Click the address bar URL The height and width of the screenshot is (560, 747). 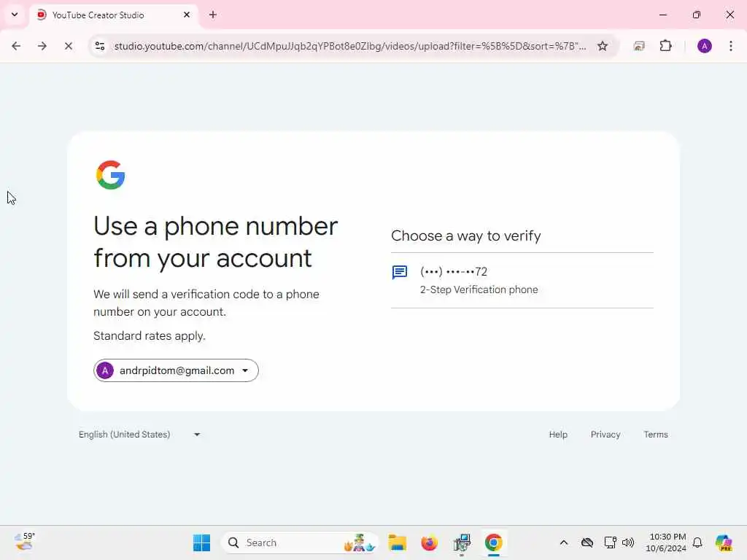pos(349,46)
